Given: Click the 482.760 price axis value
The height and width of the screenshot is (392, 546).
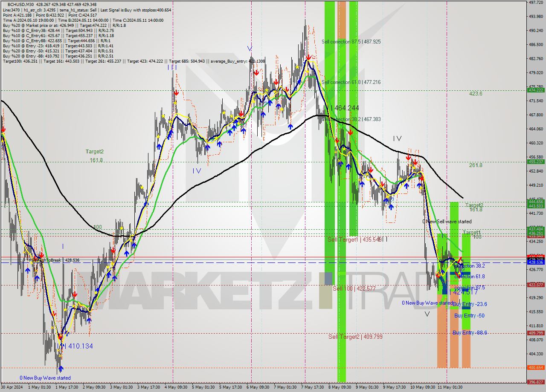Looking at the screenshot, I should tap(536, 59).
